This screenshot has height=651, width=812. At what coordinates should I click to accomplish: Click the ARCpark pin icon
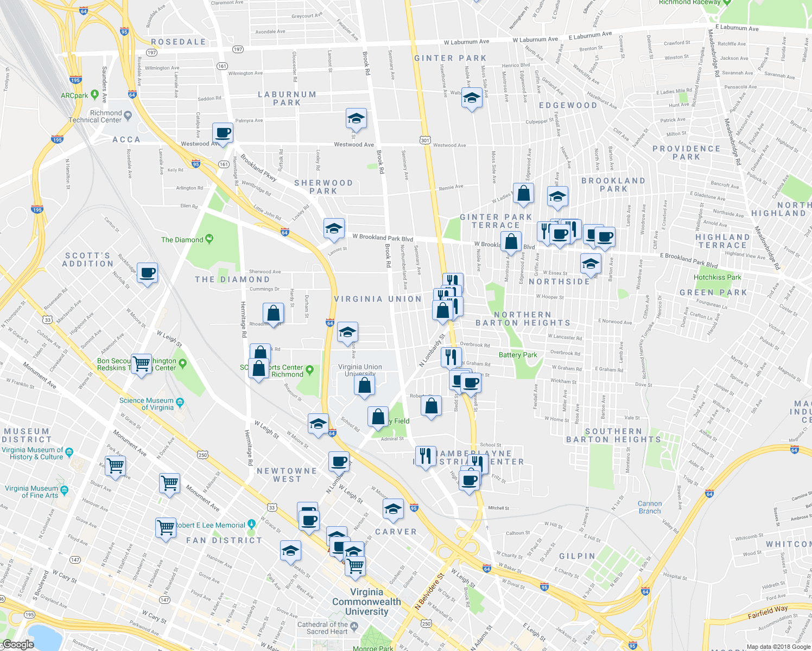pyautogui.click(x=95, y=95)
